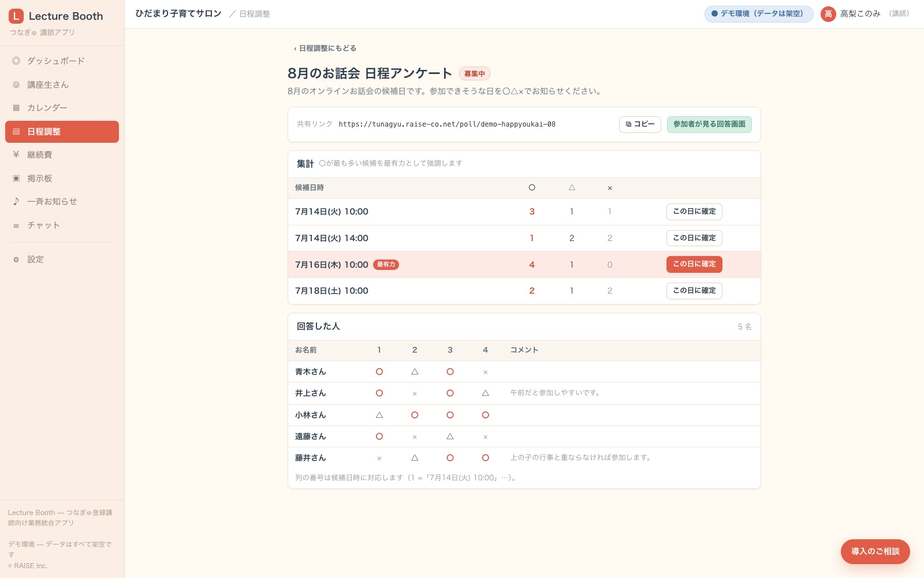Select the 井上さん row name
The height and width of the screenshot is (578, 924).
310,393
